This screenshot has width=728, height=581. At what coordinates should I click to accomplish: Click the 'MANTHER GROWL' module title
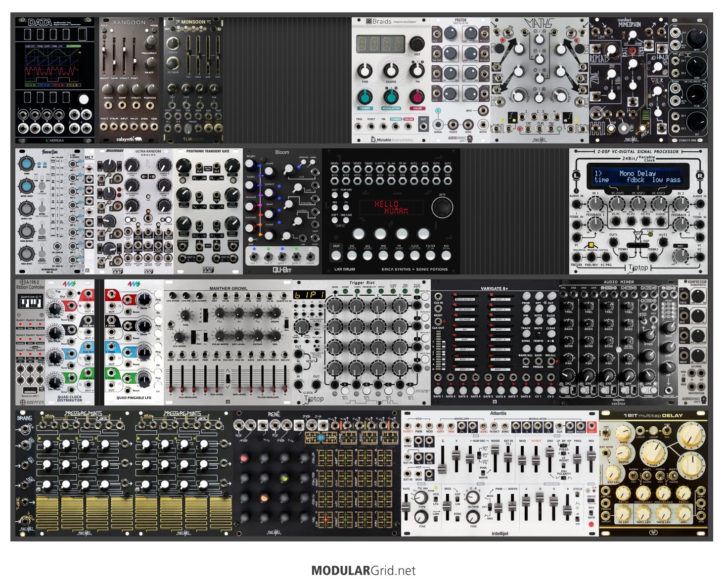pyautogui.click(x=228, y=288)
